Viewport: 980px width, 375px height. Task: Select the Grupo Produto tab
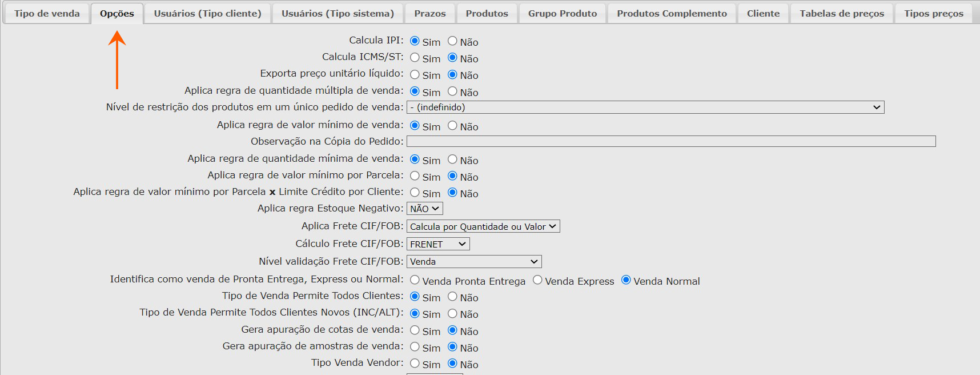pyautogui.click(x=562, y=13)
